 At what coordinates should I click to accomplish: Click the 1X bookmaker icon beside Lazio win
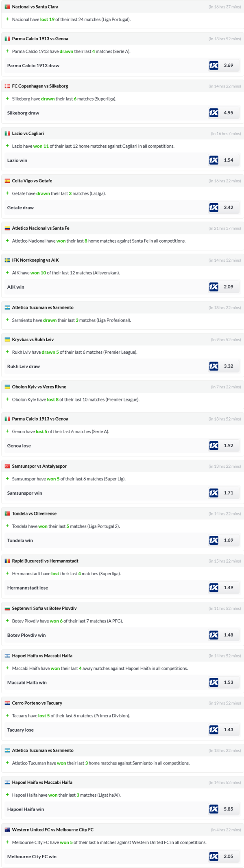[213, 160]
